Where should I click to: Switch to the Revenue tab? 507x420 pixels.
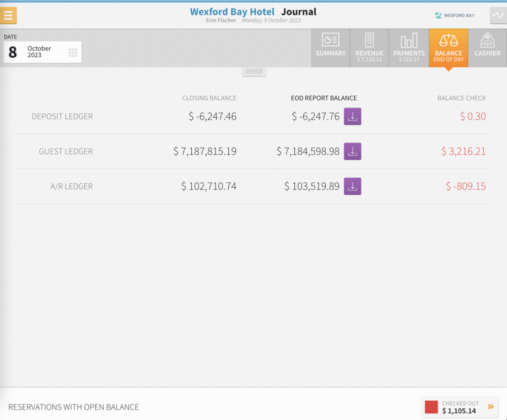pos(369,48)
